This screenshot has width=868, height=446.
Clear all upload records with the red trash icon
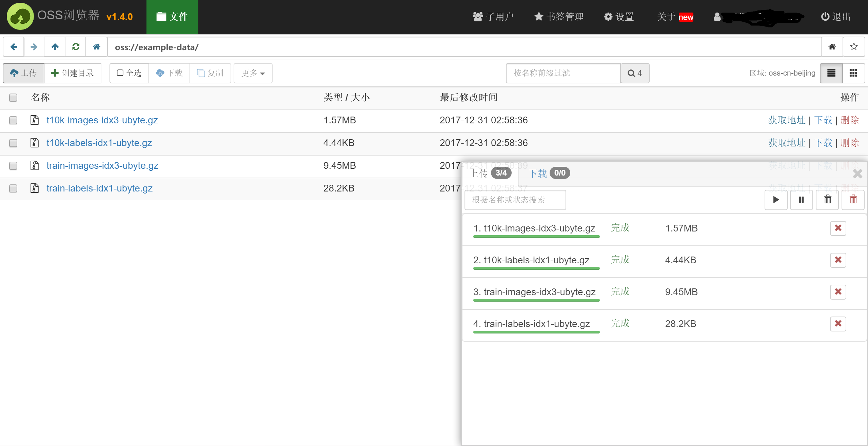click(x=853, y=200)
